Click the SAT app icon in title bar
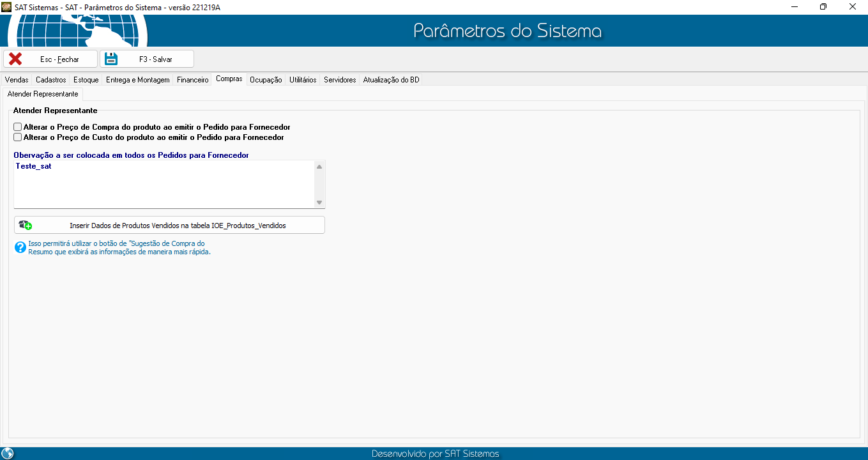The height and width of the screenshot is (460, 868). tap(7, 6)
